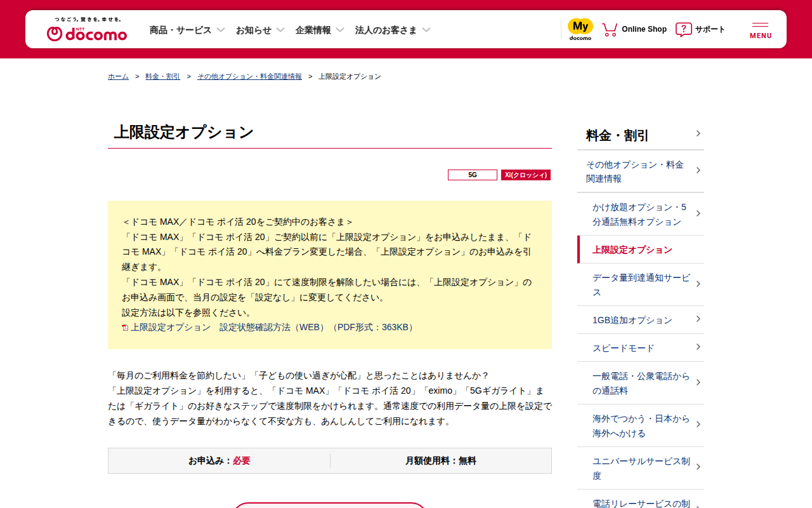812x508 pixels.
Task: Click the 設定方法は以下を参照ください。 line
Action: point(187,312)
